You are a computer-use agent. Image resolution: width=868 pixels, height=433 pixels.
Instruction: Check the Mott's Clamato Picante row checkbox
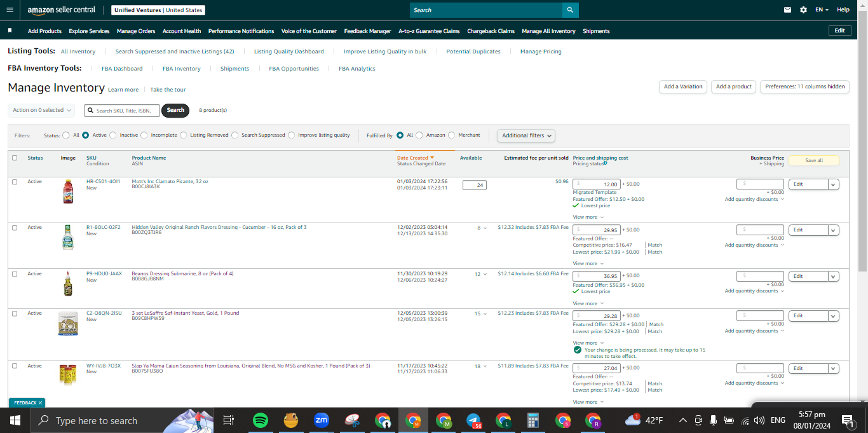pyautogui.click(x=15, y=182)
